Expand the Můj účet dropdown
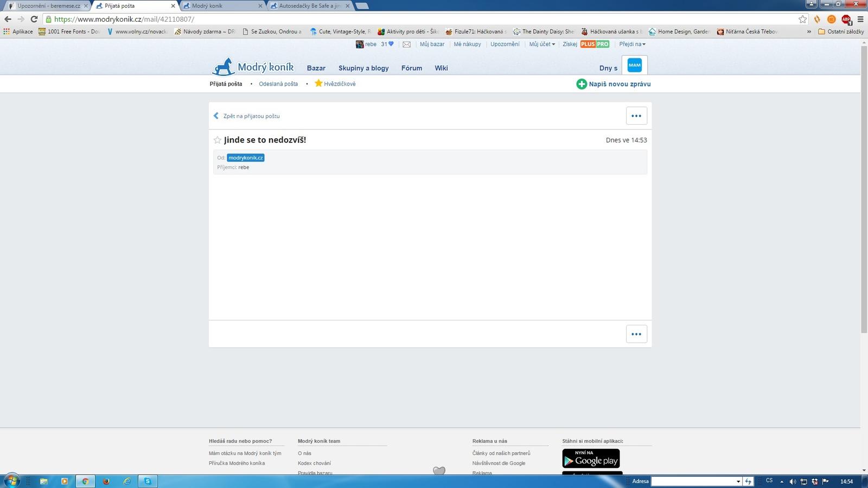 (x=542, y=44)
